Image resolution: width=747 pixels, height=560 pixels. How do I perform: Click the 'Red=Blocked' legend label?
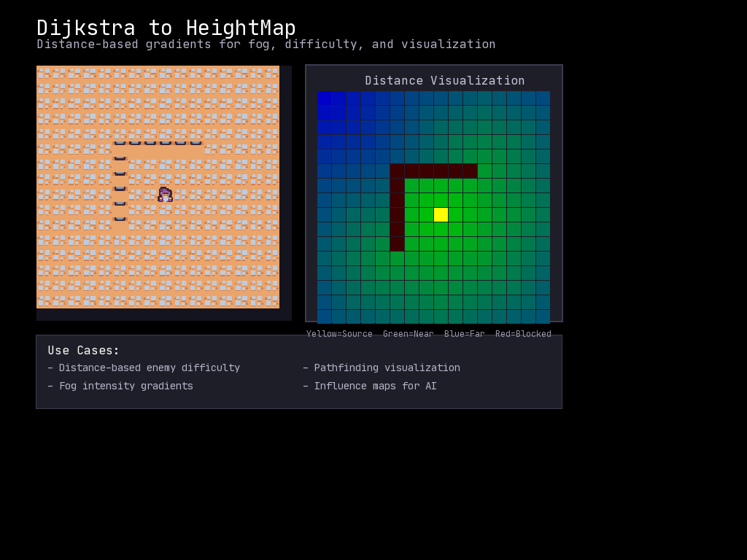(x=523, y=334)
